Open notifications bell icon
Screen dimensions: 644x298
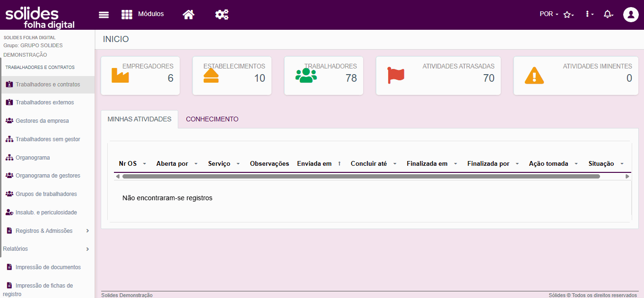point(609,14)
